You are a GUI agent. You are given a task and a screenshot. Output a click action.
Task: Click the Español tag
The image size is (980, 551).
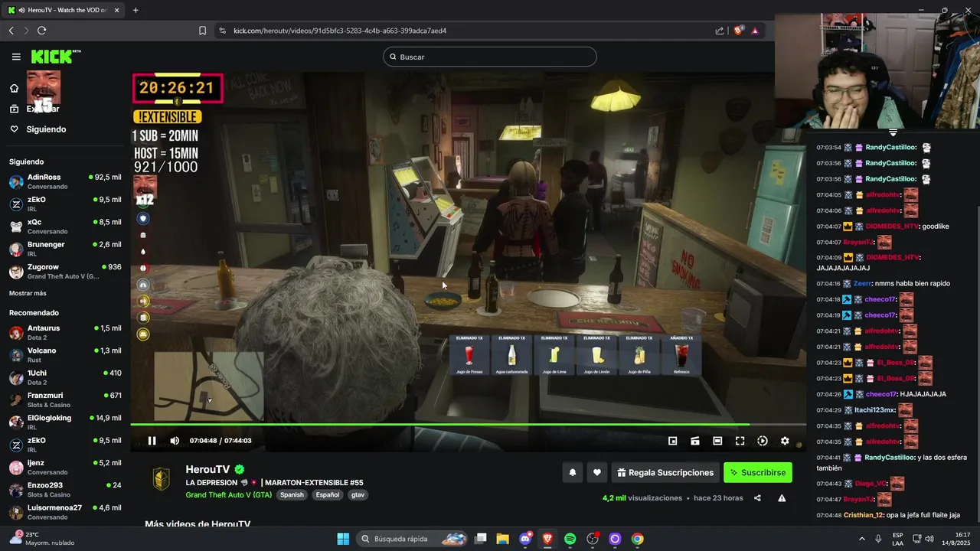tap(328, 495)
